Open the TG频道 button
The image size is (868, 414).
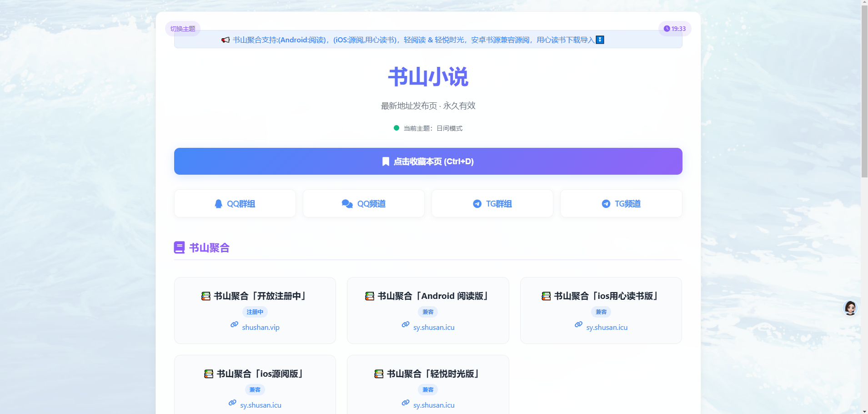(x=621, y=203)
